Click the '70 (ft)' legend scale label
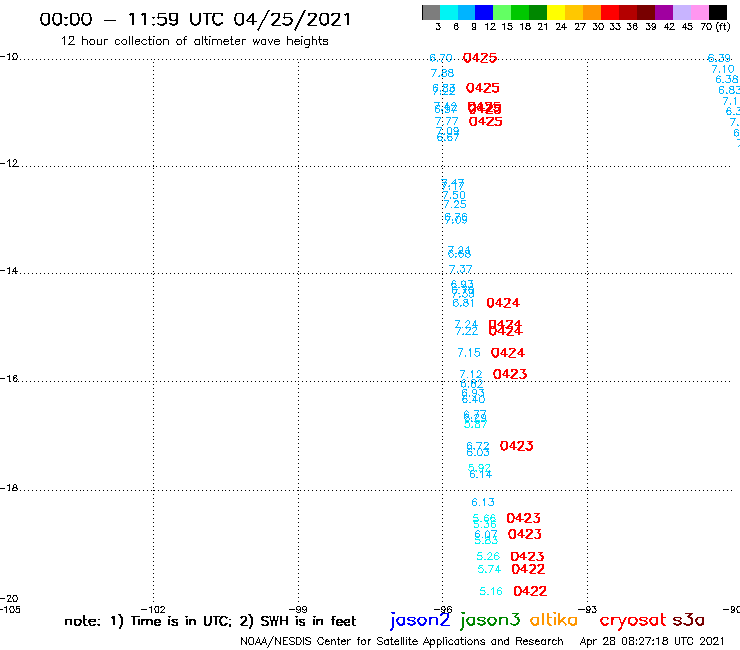This screenshot has width=740, height=650. 715,27
